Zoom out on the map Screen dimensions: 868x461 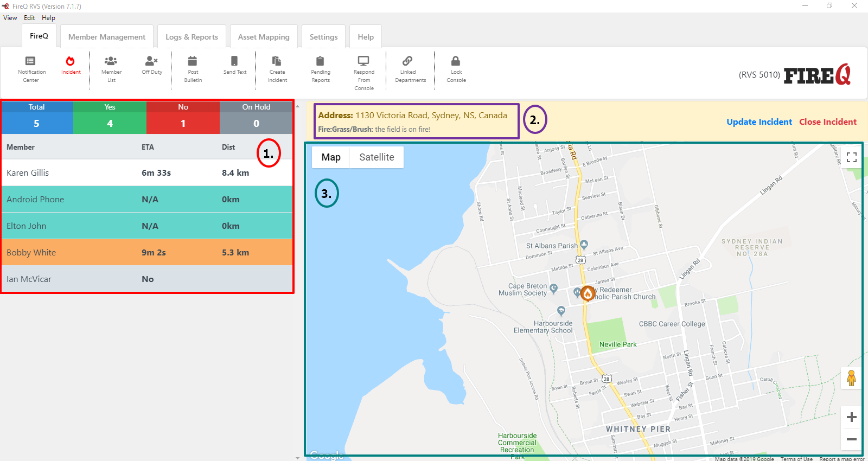[852, 439]
